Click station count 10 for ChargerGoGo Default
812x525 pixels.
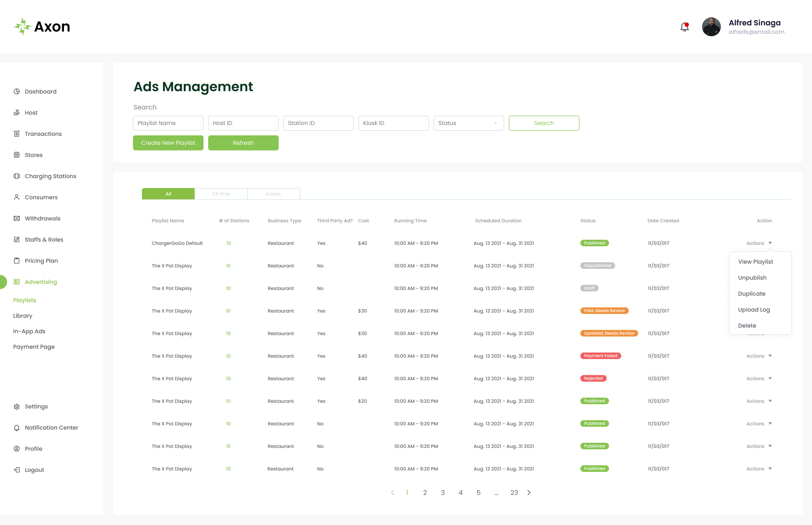(228, 243)
